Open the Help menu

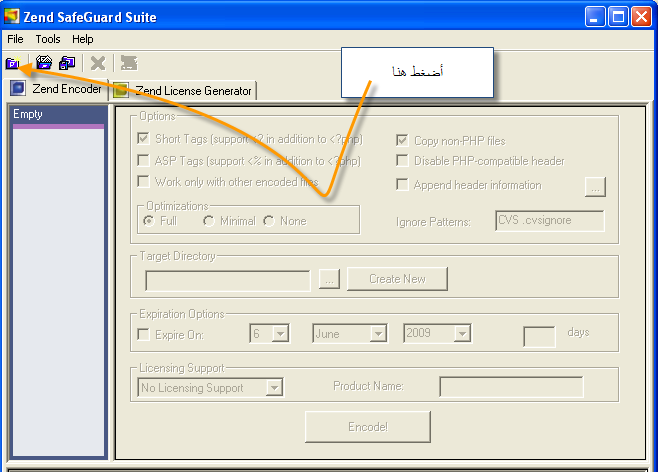tap(83, 39)
